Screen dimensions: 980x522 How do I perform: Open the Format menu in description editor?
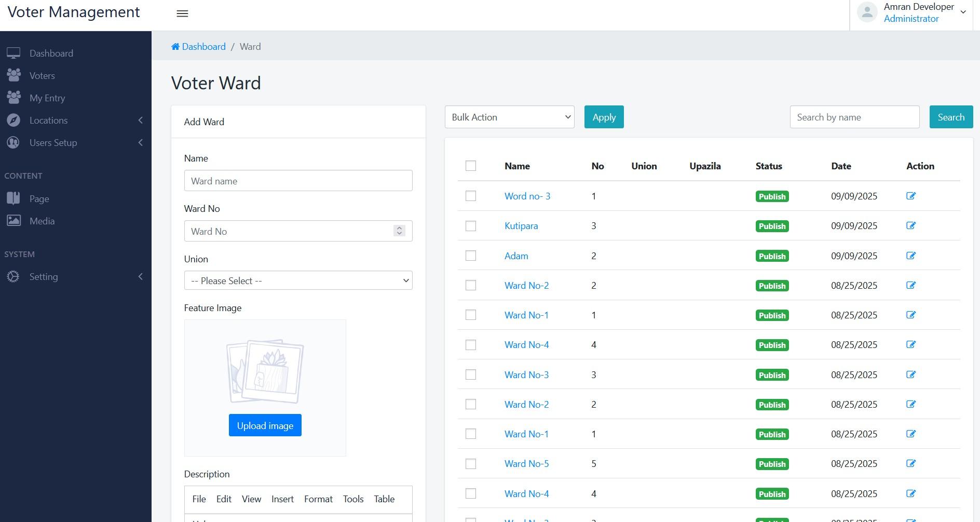[318, 499]
